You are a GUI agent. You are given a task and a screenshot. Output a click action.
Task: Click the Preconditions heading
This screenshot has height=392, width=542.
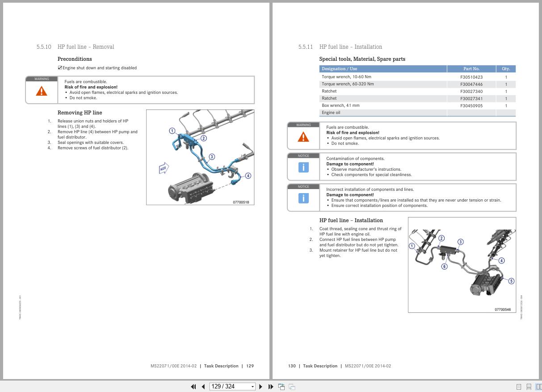click(75, 59)
